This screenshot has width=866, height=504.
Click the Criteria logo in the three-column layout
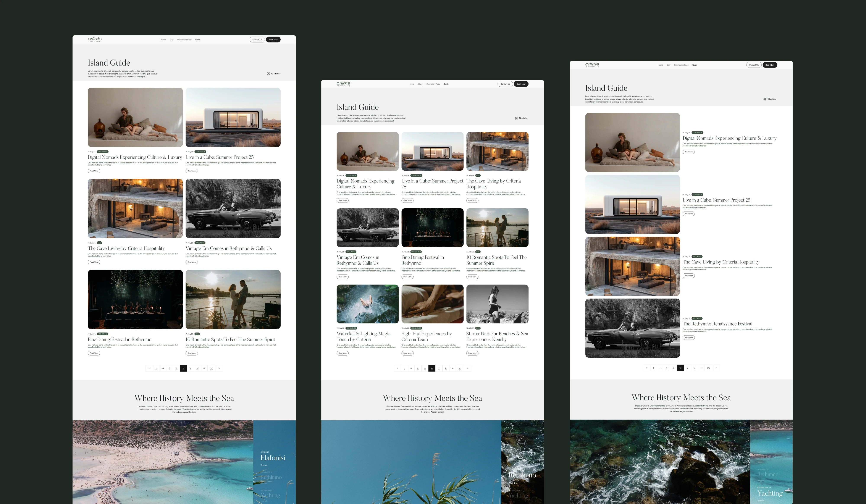point(343,84)
